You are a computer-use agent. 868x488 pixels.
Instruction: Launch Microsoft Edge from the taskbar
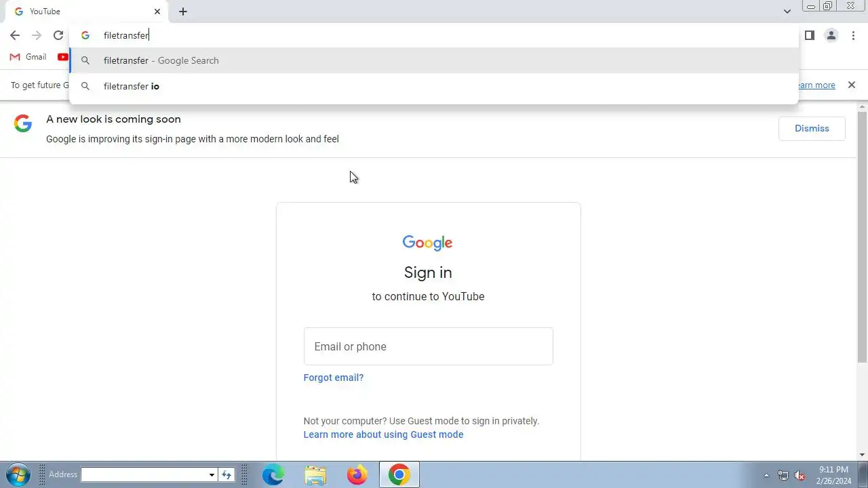pos(273,475)
